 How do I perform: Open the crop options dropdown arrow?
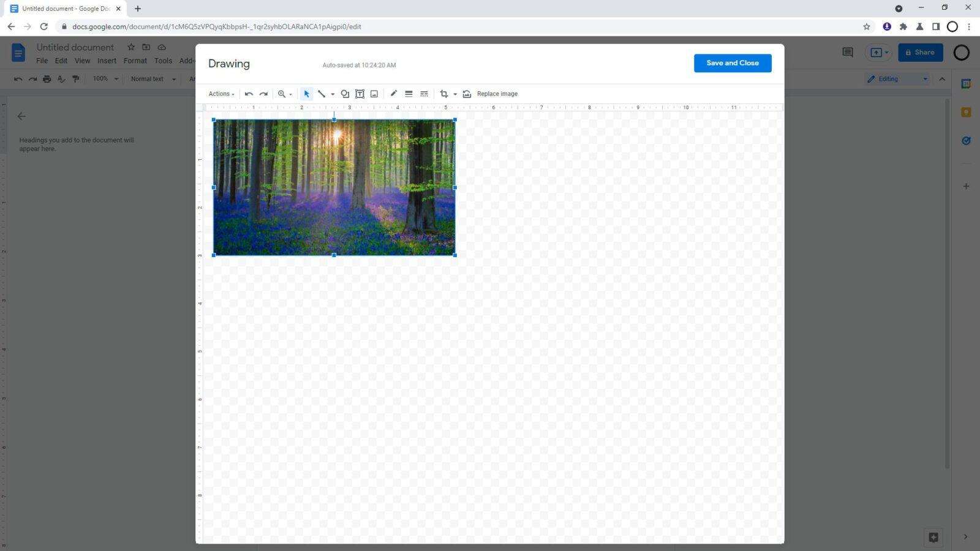[454, 94]
